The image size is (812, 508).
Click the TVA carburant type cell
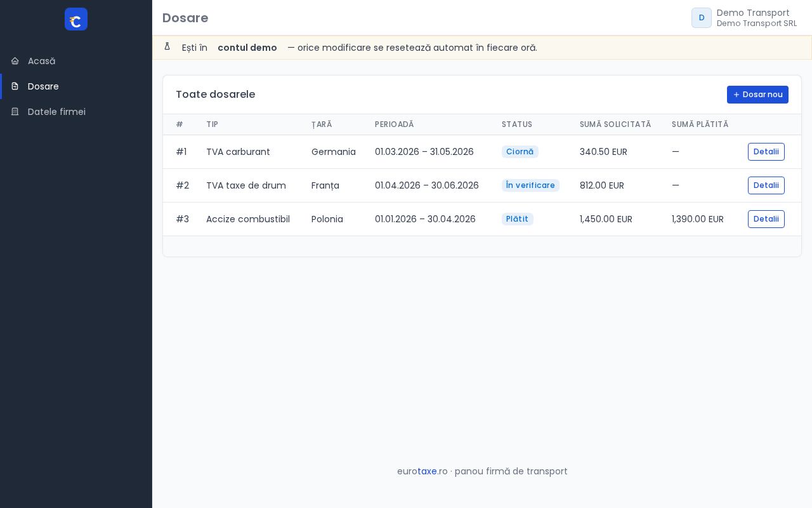tap(238, 152)
